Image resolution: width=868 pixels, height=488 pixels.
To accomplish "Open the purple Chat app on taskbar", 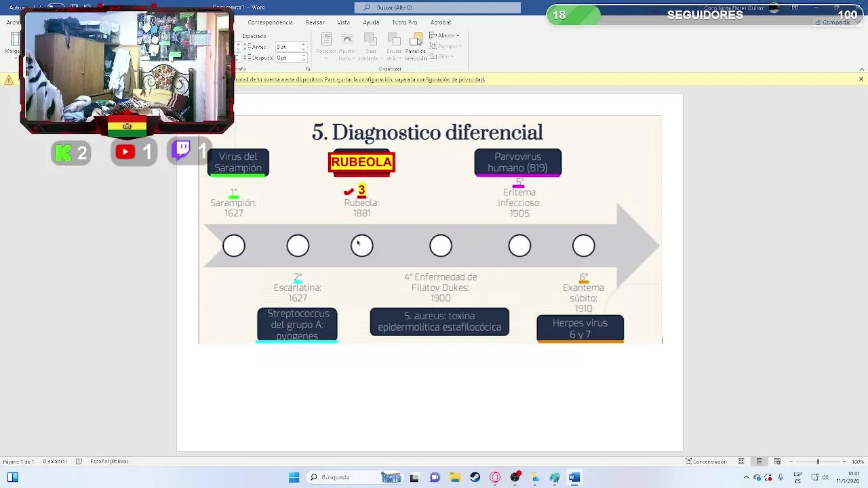I will click(435, 477).
